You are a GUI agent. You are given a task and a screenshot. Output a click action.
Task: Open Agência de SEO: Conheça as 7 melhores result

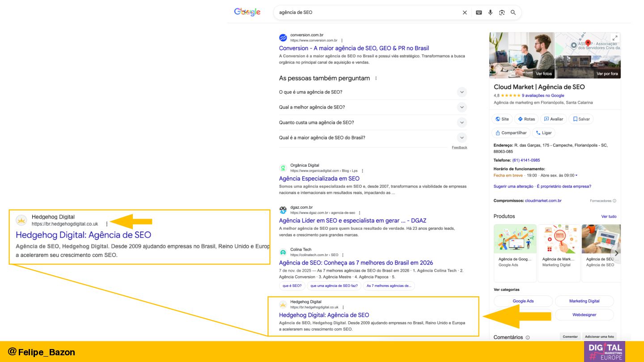point(356,263)
